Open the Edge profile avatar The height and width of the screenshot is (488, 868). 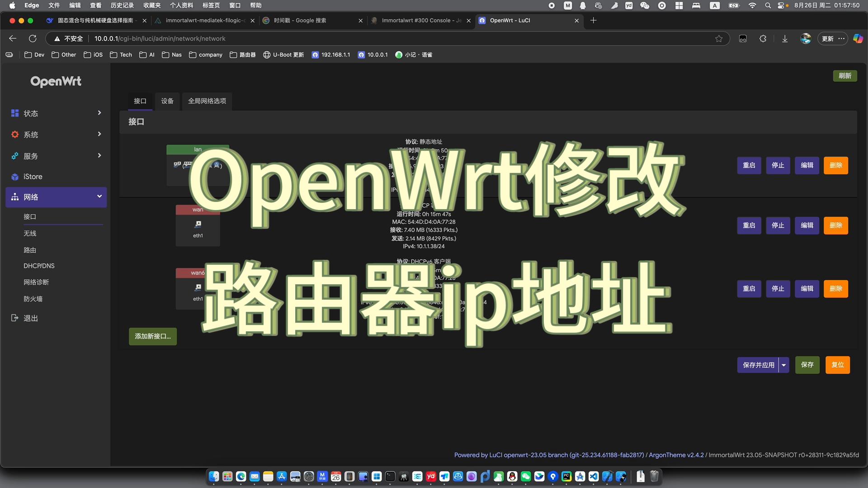[x=806, y=38]
